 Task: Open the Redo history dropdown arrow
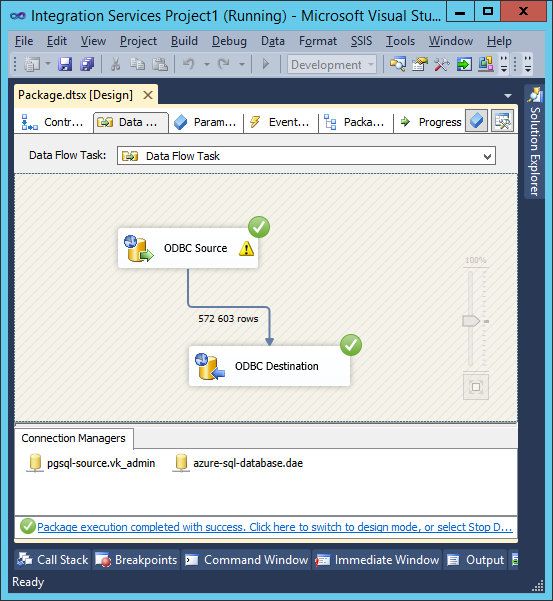click(242, 64)
